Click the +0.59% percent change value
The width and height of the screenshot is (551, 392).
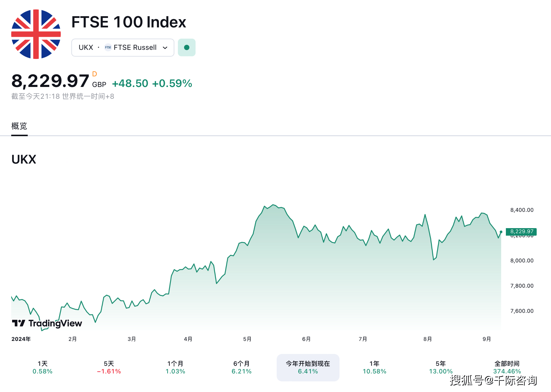(172, 83)
